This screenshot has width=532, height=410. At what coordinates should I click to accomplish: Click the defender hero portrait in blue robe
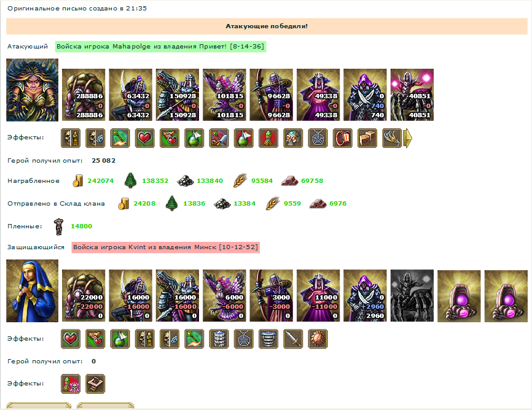[x=32, y=291]
